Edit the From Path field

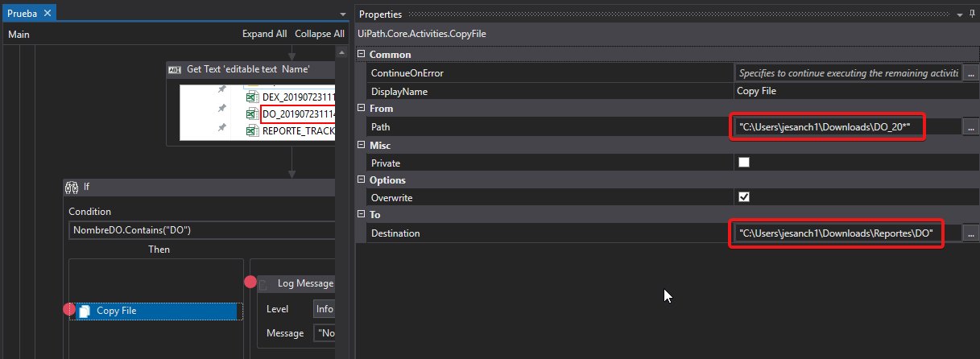(849, 126)
